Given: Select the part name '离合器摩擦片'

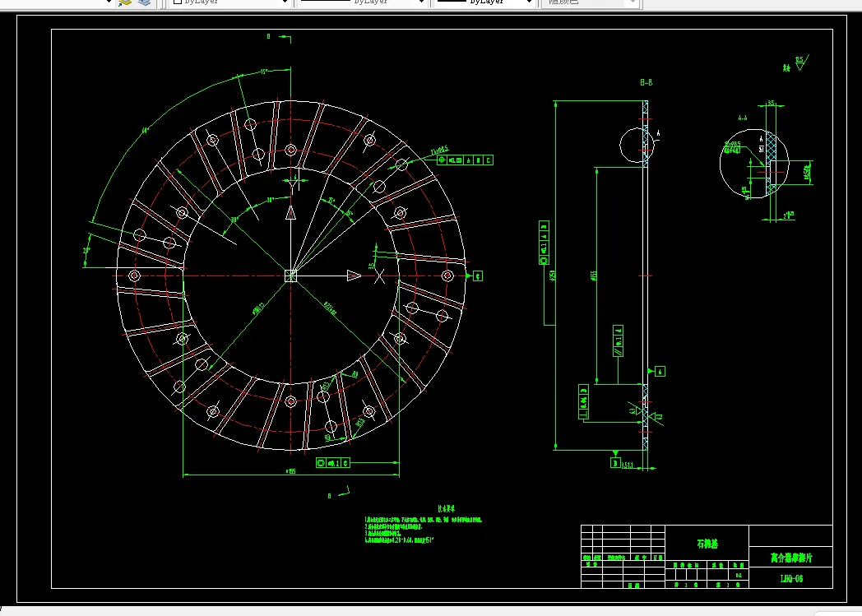Looking at the screenshot, I should click(791, 558).
